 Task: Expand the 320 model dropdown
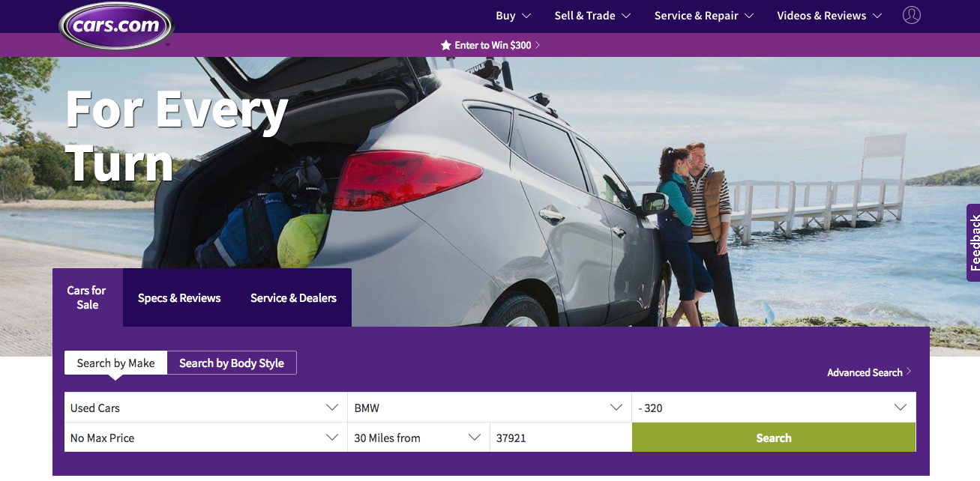click(x=774, y=408)
